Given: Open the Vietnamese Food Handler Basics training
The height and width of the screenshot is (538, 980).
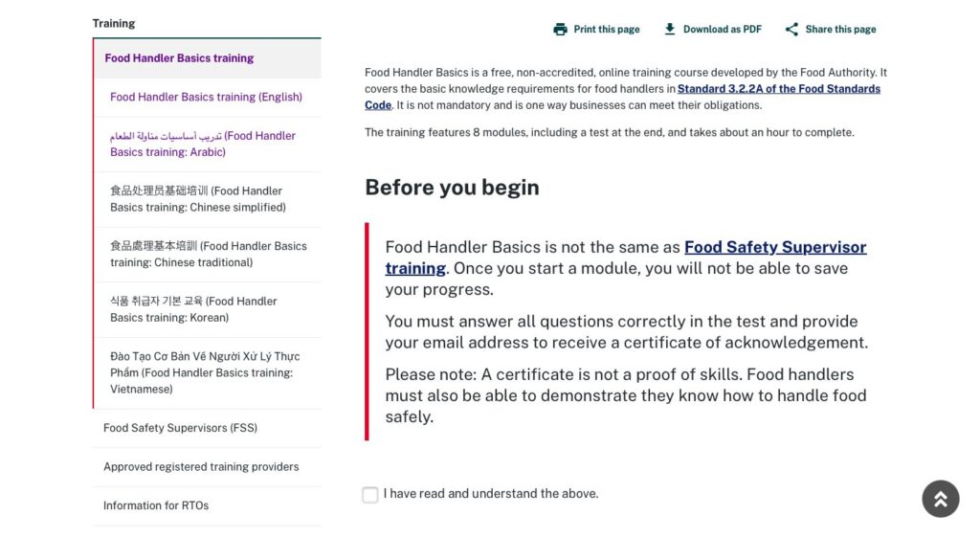Looking at the screenshot, I should pos(205,372).
